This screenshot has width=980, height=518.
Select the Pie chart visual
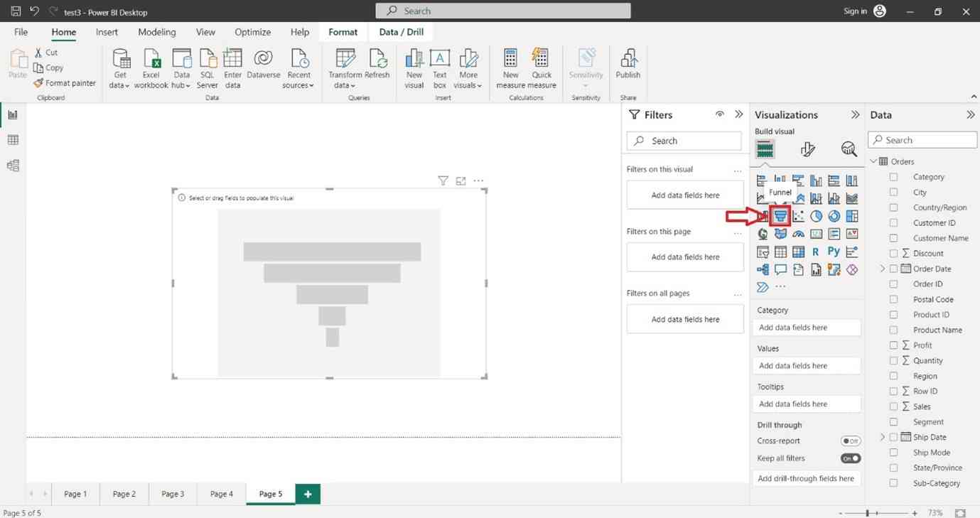pyautogui.click(x=816, y=216)
